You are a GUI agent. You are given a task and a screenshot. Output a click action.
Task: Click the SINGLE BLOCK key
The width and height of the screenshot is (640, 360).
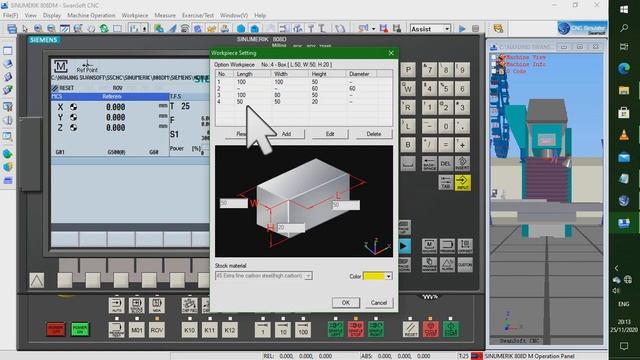pyautogui.click(x=136, y=305)
